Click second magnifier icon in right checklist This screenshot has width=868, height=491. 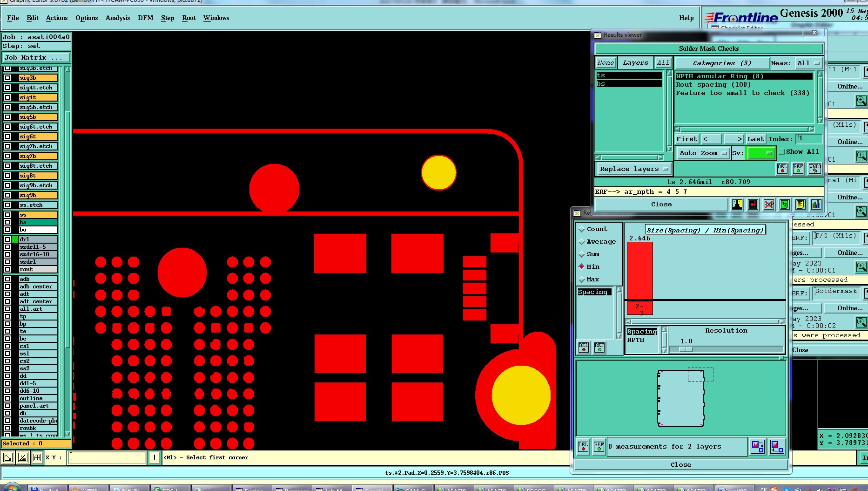[x=861, y=156]
